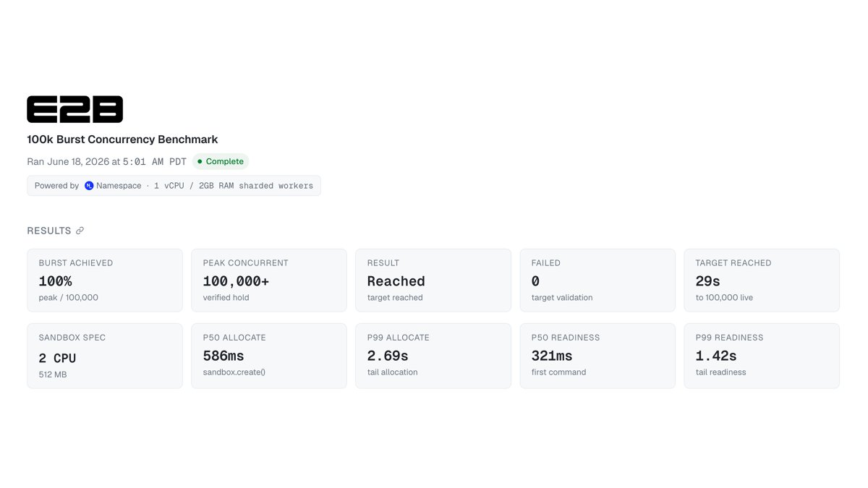868x488 pixels.
Task: Click the 100% burst value
Action: click(x=55, y=281)
